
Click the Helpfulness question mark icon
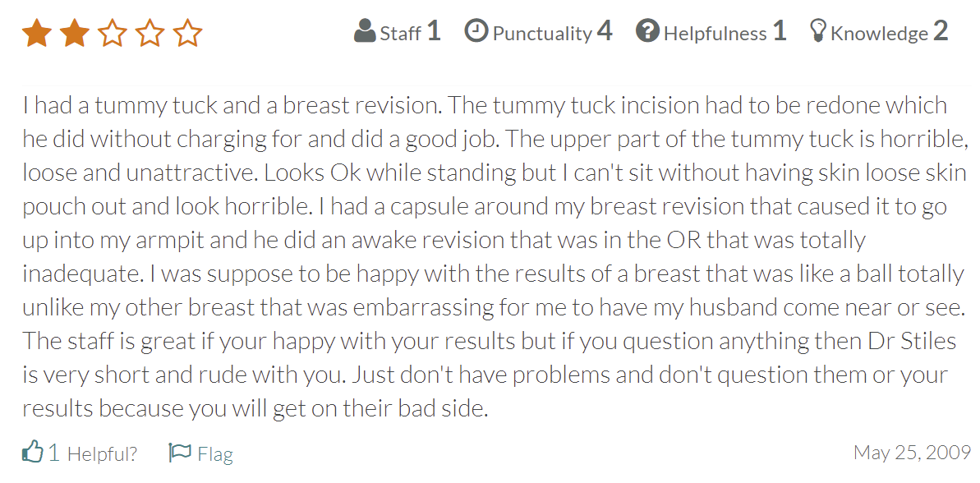point(647,30)
